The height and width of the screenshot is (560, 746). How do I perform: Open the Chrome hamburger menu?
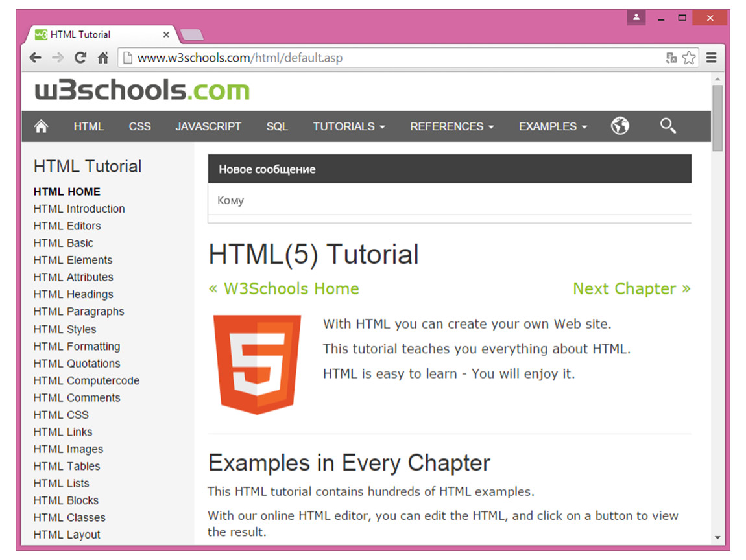711,58
